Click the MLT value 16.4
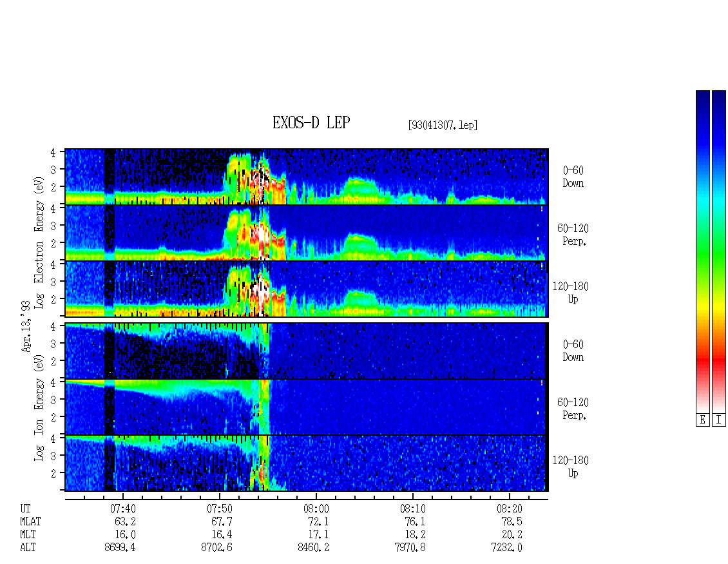The width and height of the screenshot is (728, 564). (222, 534)
